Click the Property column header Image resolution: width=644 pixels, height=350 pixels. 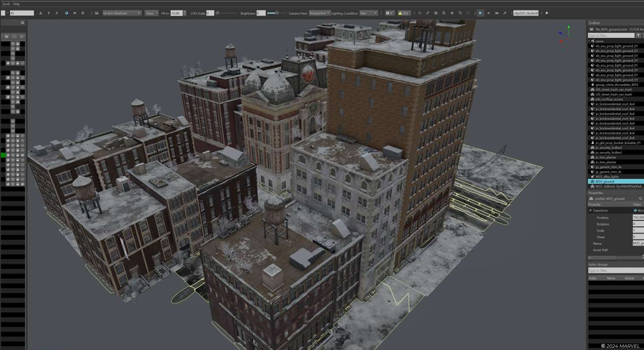pyautogui.click(x=595, y=205)
